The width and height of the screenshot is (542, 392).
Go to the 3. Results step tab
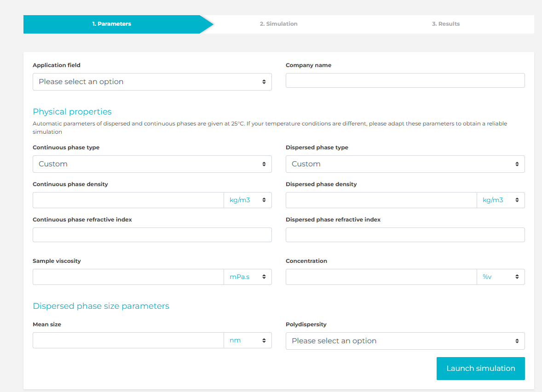pos(445,24)
